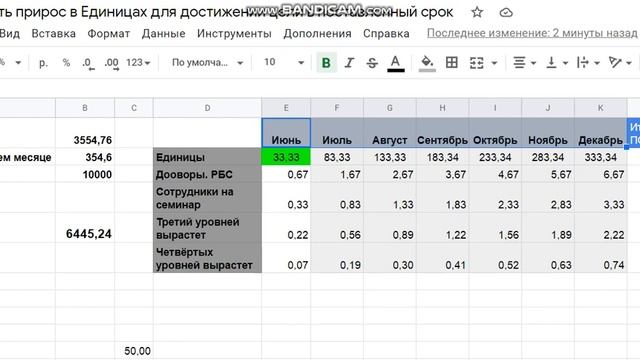
Task: Select column F header
Action: coord(337,108)
